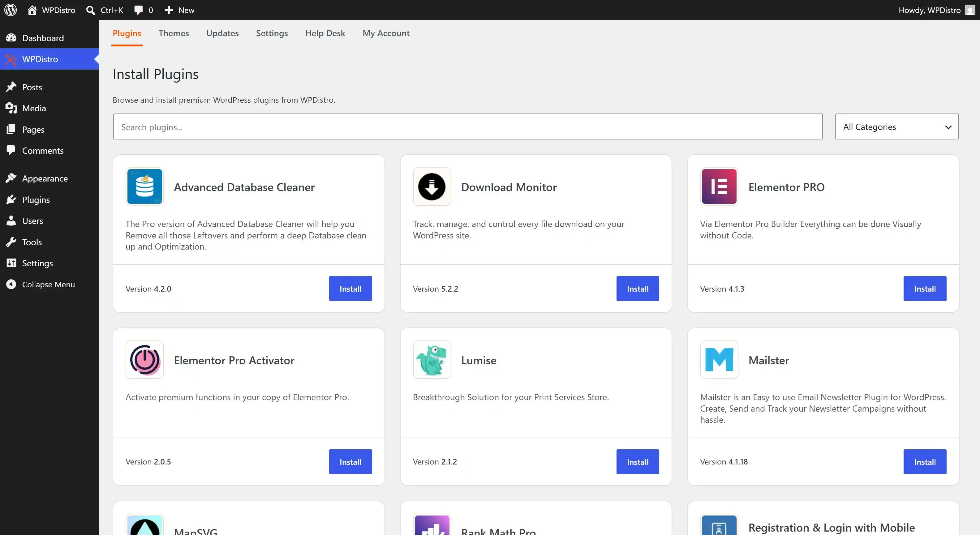Click the Elementor PRO plugin title
The image size is (980, 535).
click(x=786, y=187)
